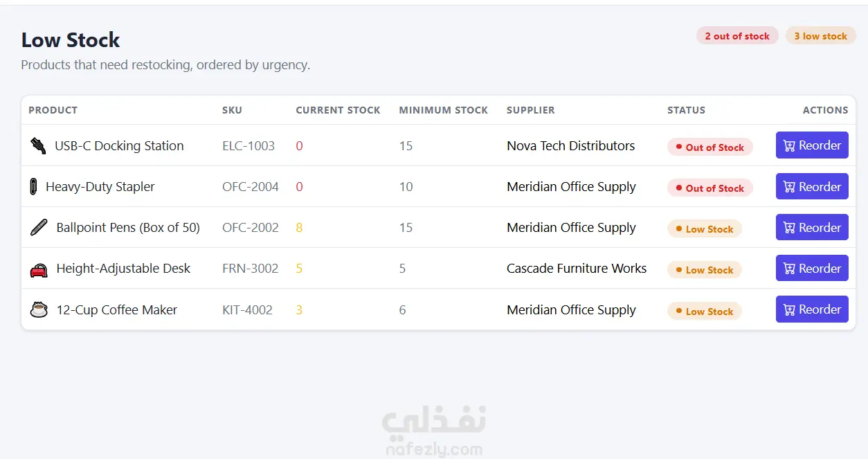868x459 pixels.
Task: Select the "3 low stock" badge
Action: point(820,36)
